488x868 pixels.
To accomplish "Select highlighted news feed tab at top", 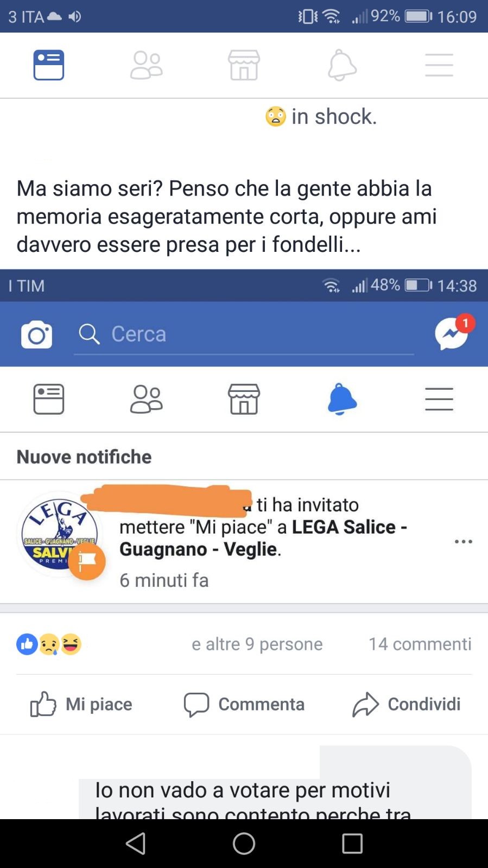I will coord(49,65).
